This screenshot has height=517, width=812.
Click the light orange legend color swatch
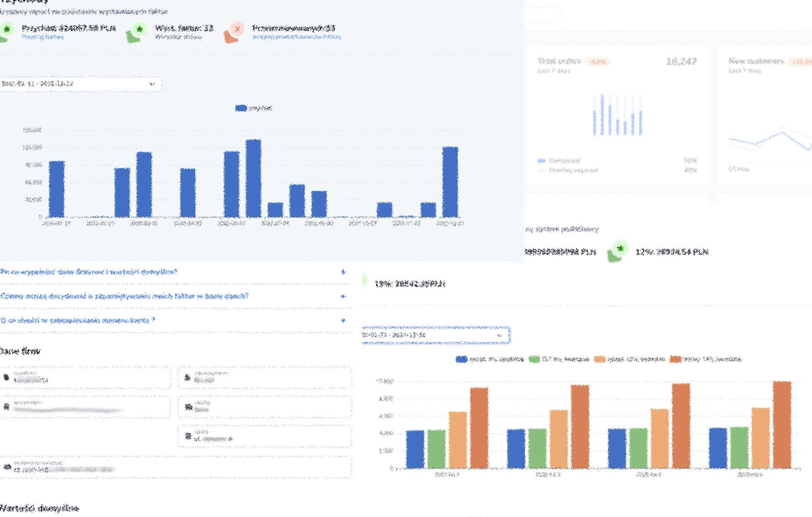599,359
